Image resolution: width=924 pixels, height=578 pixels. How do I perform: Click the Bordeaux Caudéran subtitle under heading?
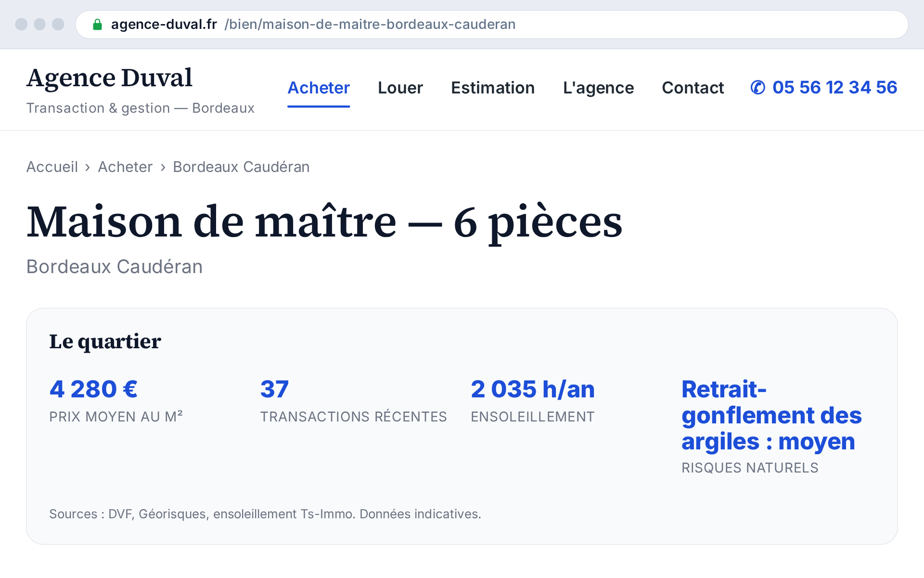pos(115,266)
